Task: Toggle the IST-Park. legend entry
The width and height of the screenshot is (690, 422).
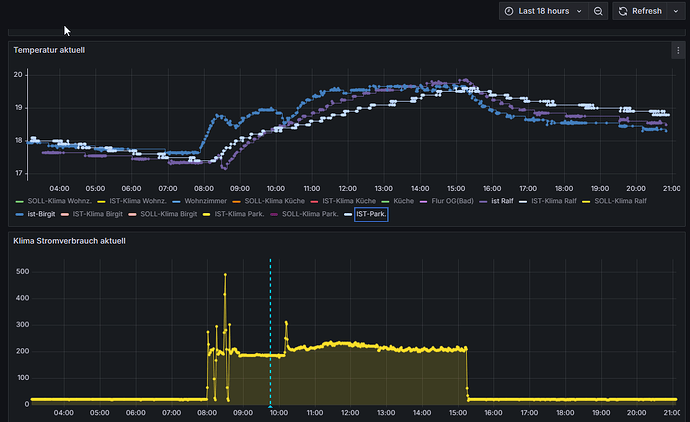Action: [x=372, y=214]
